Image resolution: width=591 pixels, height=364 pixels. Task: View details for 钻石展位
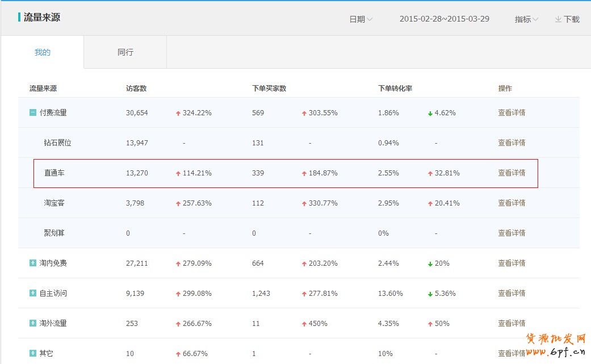(512, 143)
